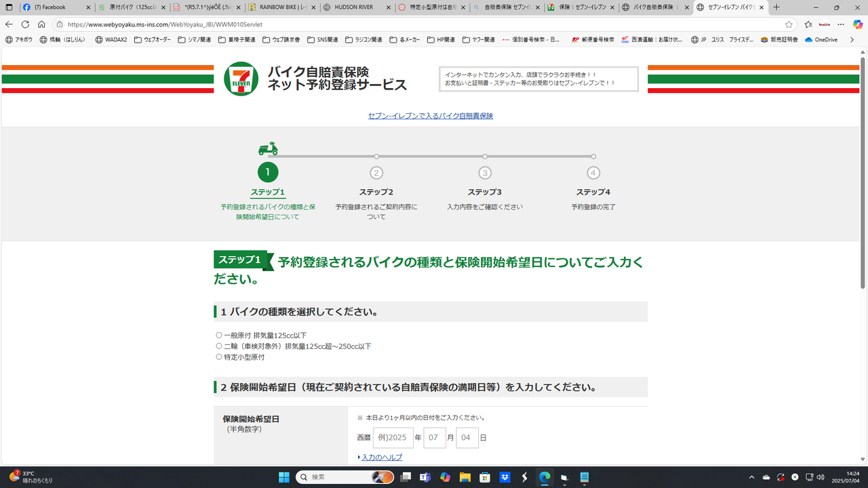This screenshot has height=488, width=868.
Task: Switch to the 原付バイク（125cc tab
Action: (x=132, y=7)
